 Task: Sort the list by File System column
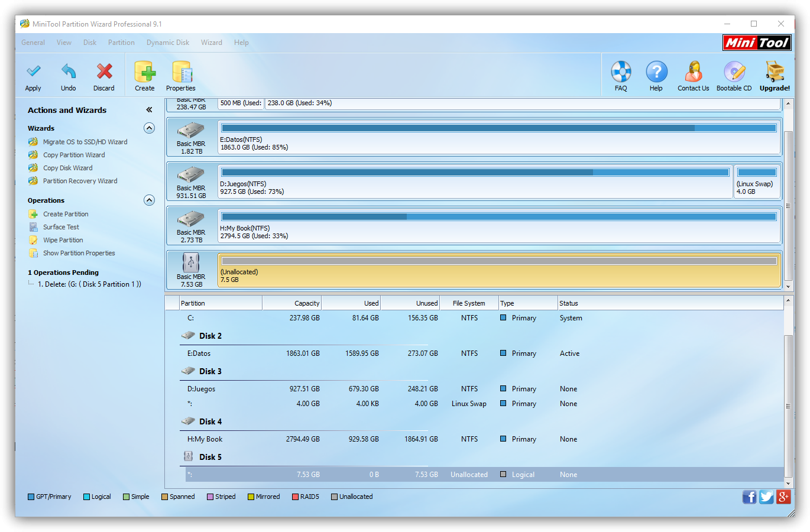pos(469,303)
